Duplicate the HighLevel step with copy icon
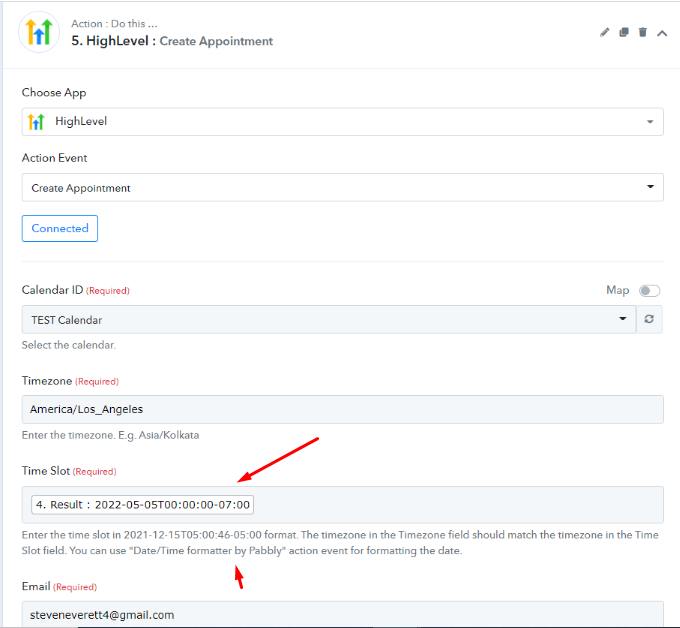 click(x=624, y=33)
